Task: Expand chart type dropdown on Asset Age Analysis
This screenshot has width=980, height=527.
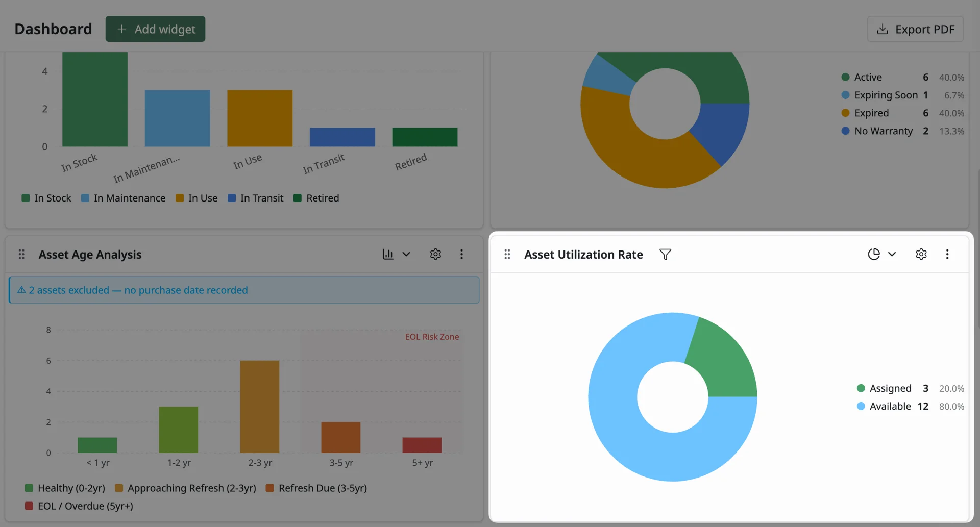Action: click(x=406, y=254)
